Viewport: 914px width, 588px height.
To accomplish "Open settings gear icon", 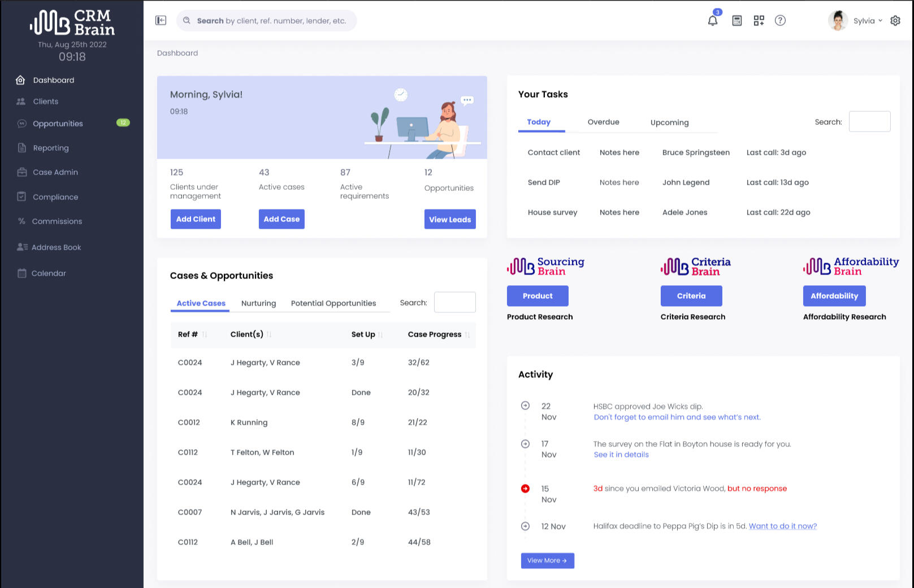I will (895, 21).
